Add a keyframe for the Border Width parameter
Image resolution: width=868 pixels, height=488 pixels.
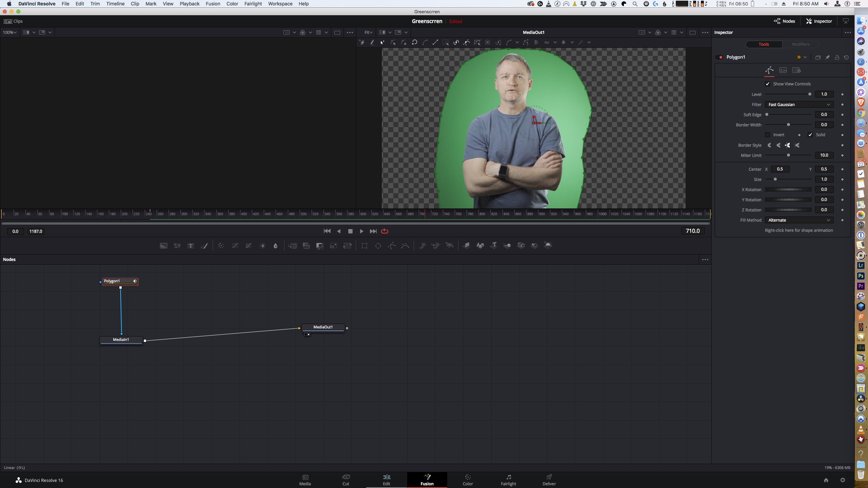tap(842, 125)
